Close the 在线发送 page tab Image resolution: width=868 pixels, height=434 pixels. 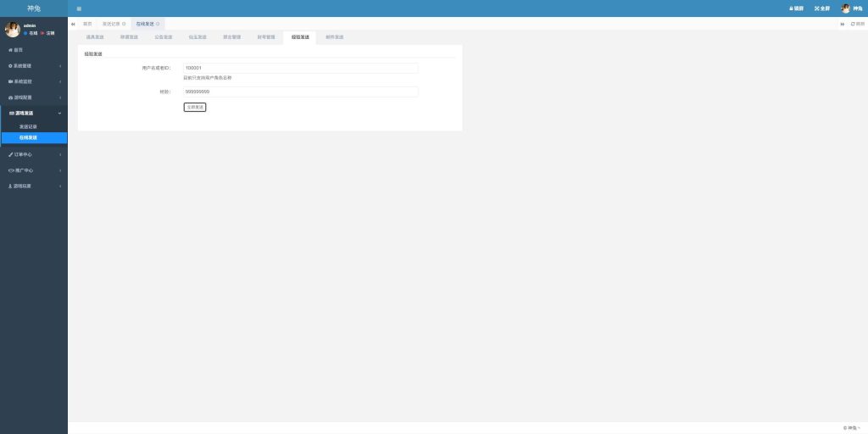coord(159,24)
